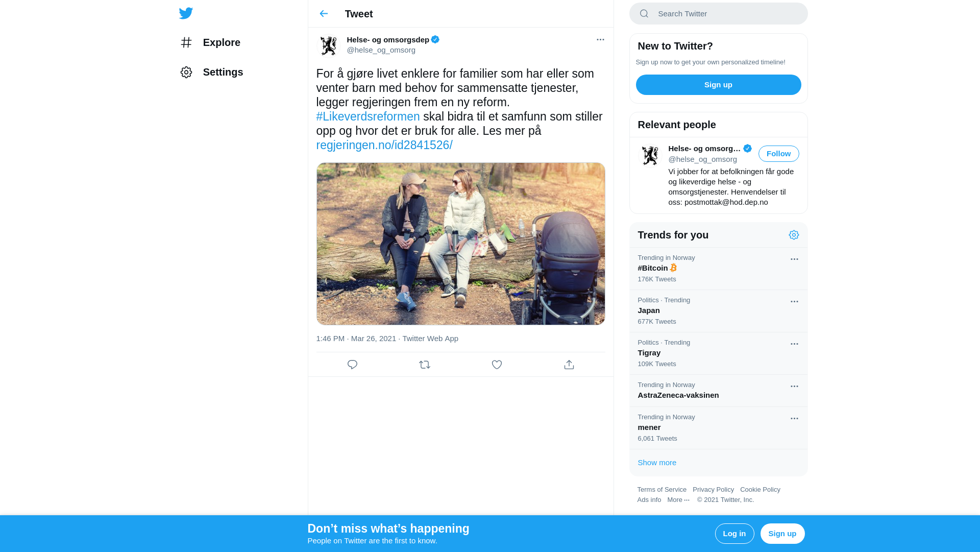Screen dimensions: 980x552
Task: Open trends settings gear icon
Action: point(794,235)
